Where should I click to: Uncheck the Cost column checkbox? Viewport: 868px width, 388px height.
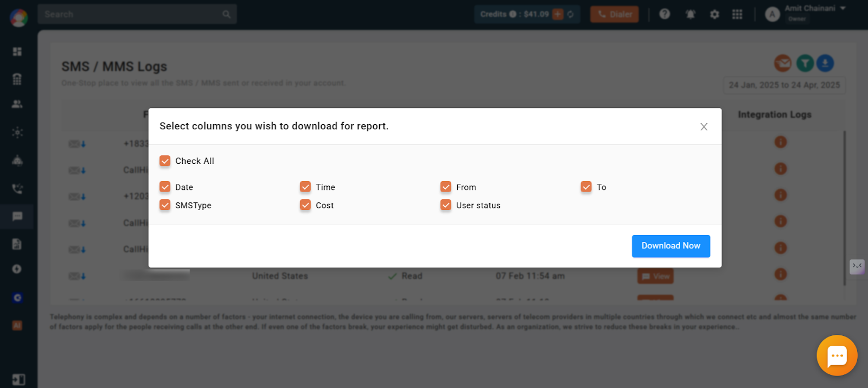[x=305, y=205]
